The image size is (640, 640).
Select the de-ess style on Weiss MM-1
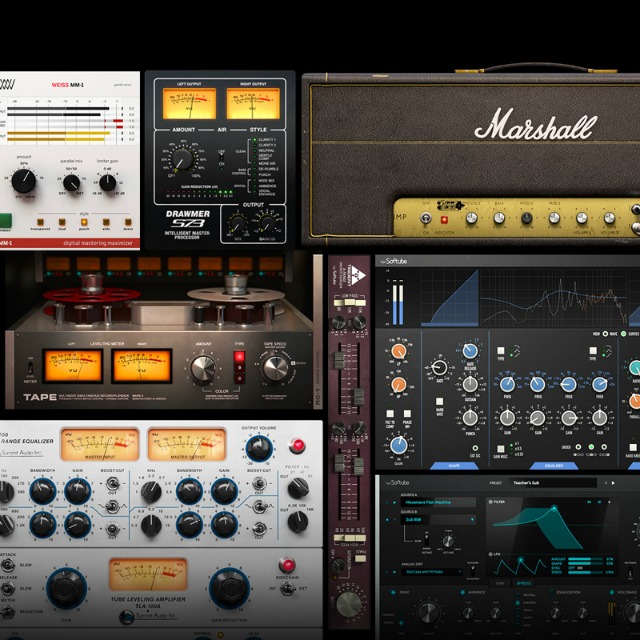pos(128,222)
